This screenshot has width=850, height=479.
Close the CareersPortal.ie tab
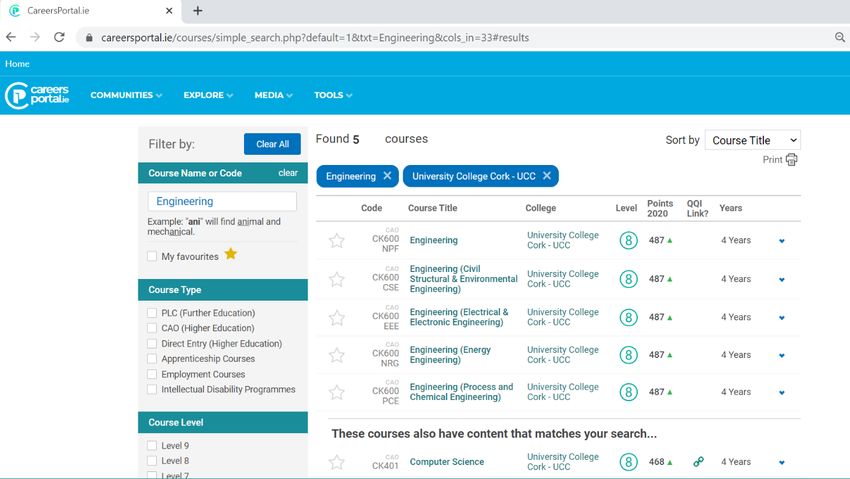pyautogui.click(x=169, y=11)
